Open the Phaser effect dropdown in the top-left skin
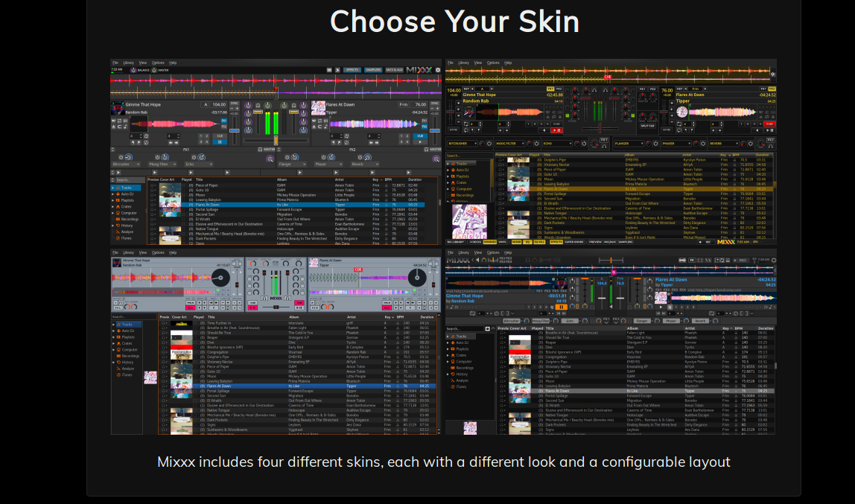The height and width of the screenshot is (504, 855). [328, 164]
